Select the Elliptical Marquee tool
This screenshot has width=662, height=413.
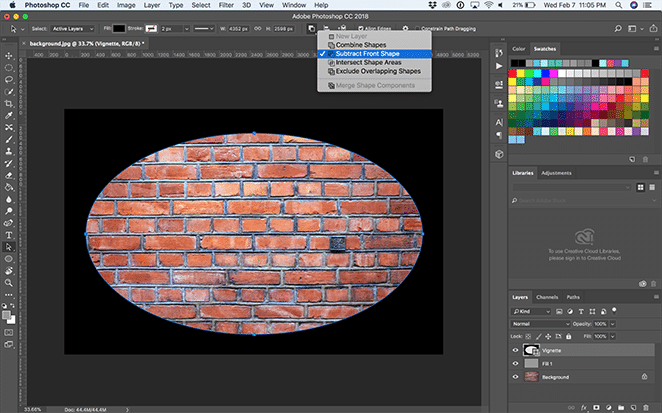[8, 67]
